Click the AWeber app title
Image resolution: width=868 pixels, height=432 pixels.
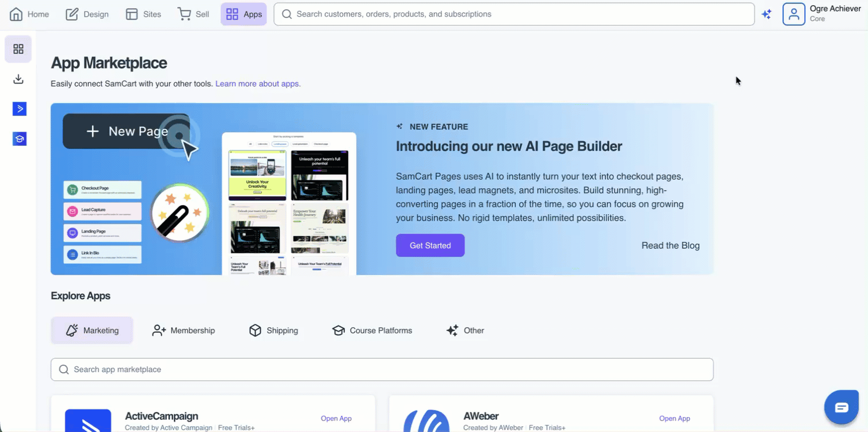(481, 416)
